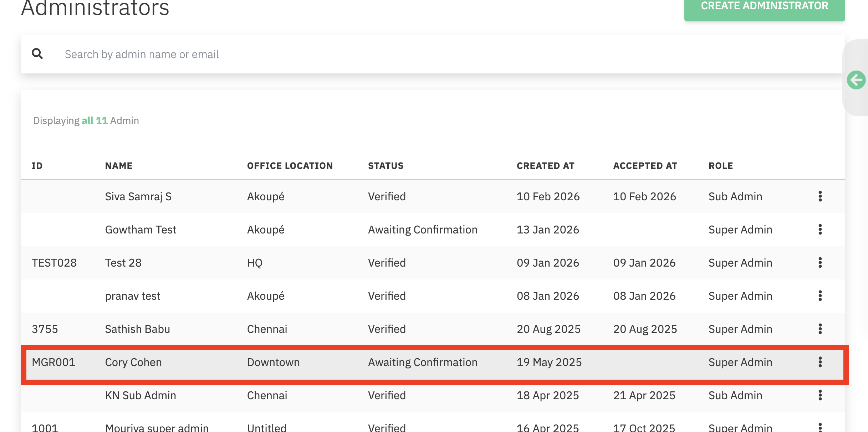This screenshot has width=868, height=432.
Task: Click the Office Location column header
Action: pos(290,166)
